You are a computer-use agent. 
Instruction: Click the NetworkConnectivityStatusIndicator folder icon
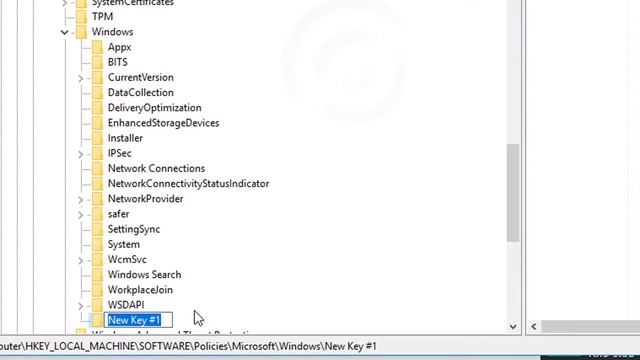(x=98, y=184)
